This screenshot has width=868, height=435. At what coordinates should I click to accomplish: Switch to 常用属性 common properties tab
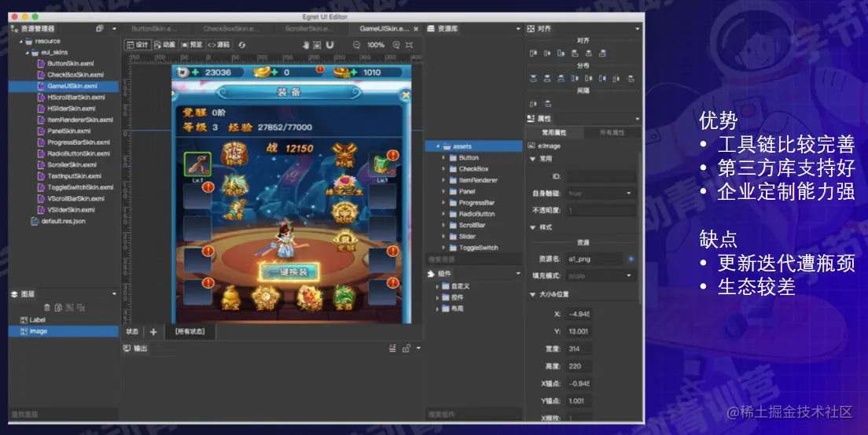pos(554,132)
